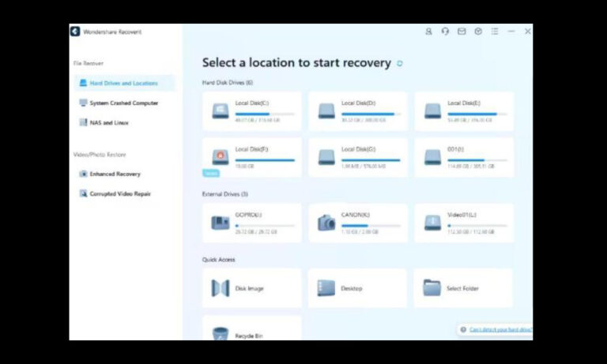Click the Recycle Bin icon
Screen dimensions: 607x364
[x=220, y=334]
